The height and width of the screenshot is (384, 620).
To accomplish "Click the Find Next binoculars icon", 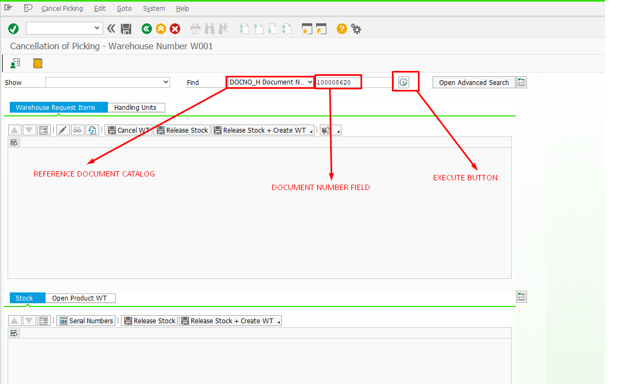I will pos(223,28).
